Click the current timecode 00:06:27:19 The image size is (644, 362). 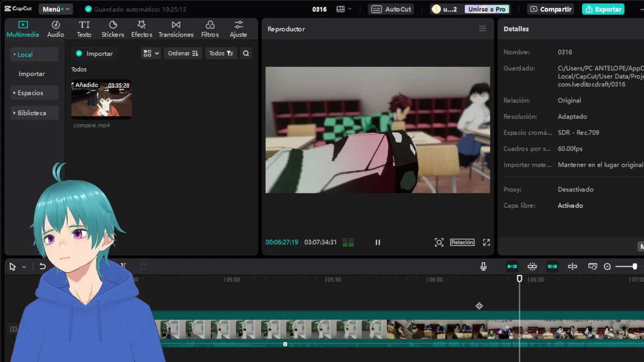tap(282, 242)
